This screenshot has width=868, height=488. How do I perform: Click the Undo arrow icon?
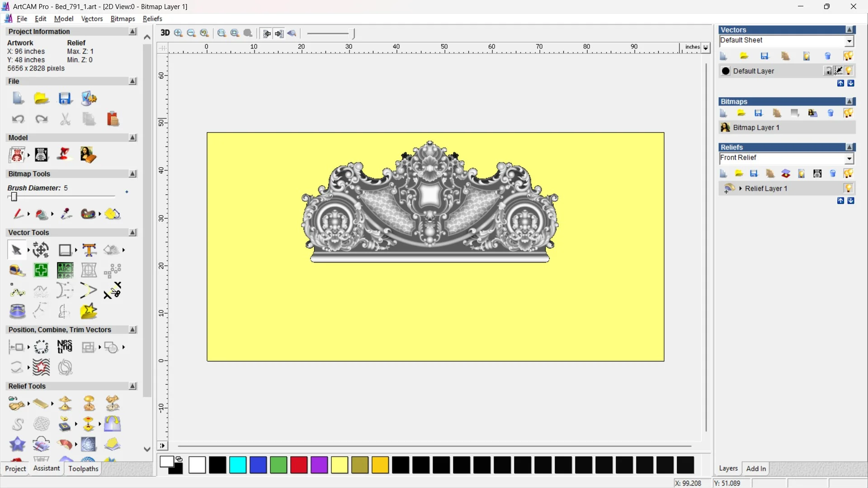pyautogui.click(x=18, y=119)
